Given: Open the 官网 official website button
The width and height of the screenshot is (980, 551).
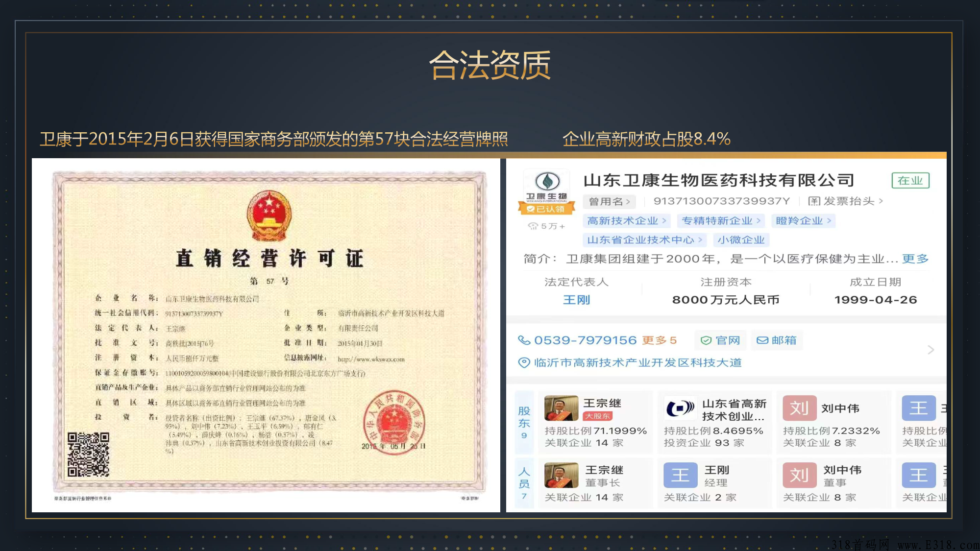Looking at the screenshot, I should point(720,340).
